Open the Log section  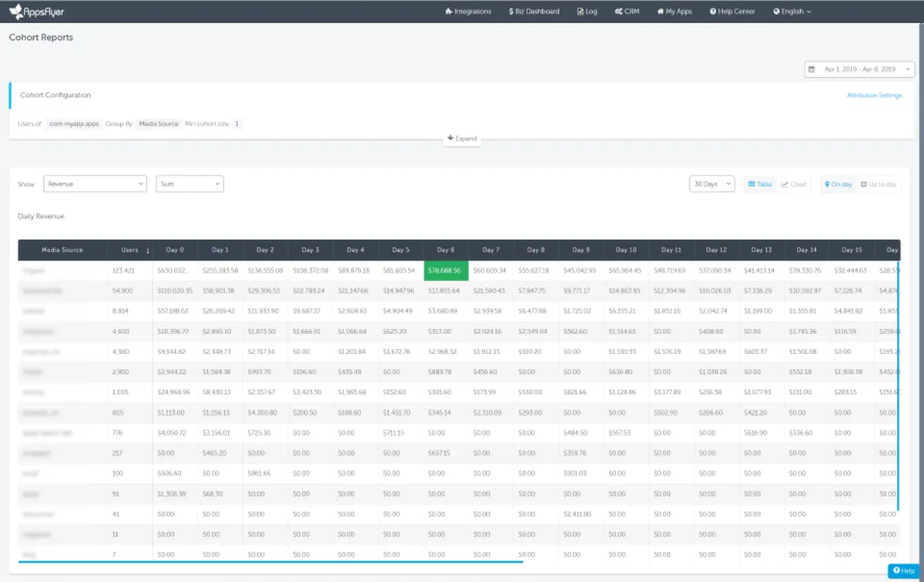[587, 12]
